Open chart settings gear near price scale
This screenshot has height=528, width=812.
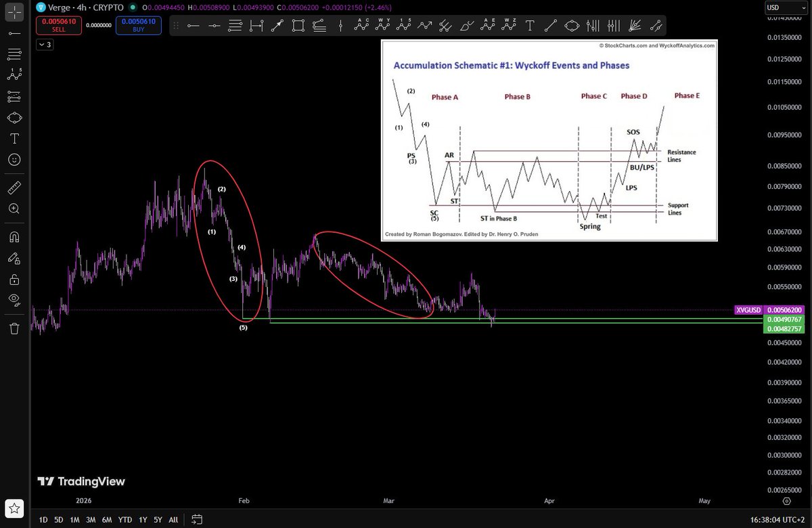[786, 501]
